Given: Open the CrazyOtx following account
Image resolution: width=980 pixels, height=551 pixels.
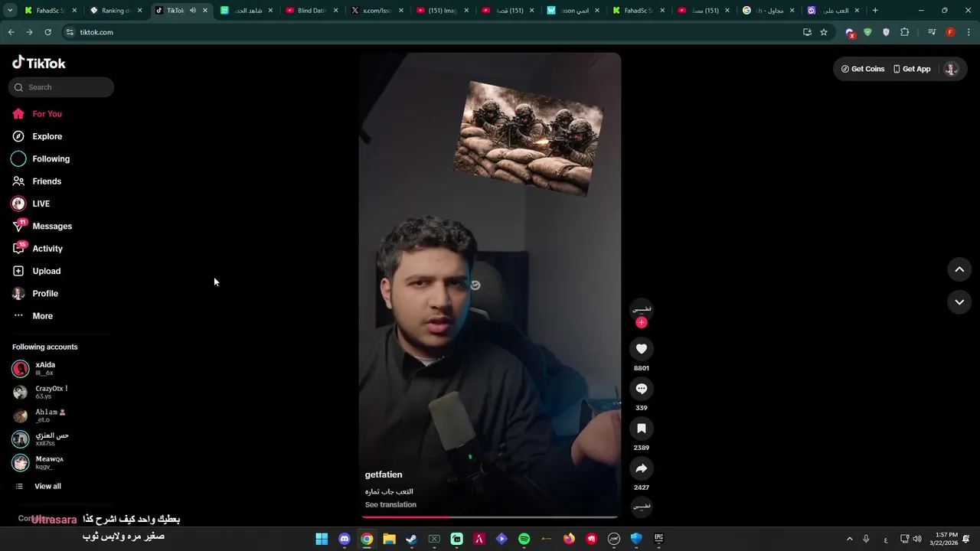Looking at the screenshot, I should point(40,393).
